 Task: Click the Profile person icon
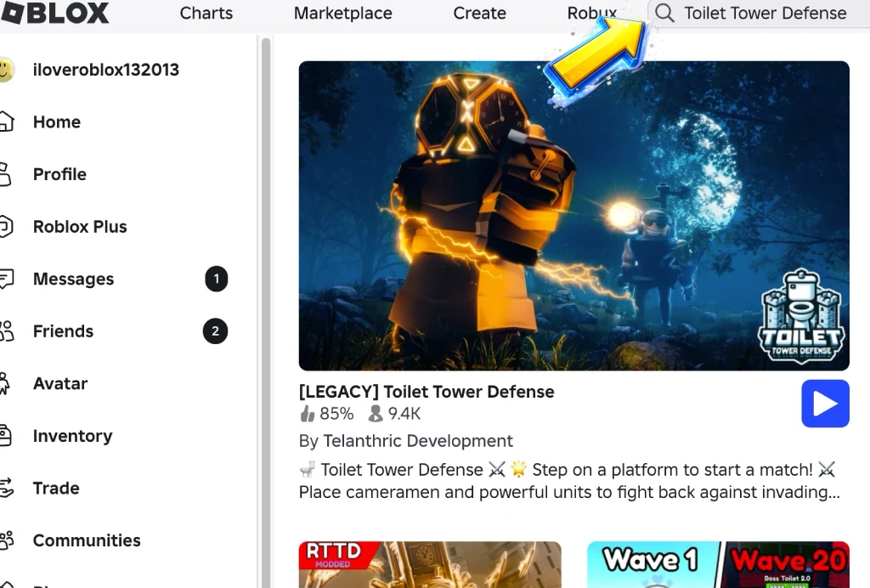click(x=5, y=174)
